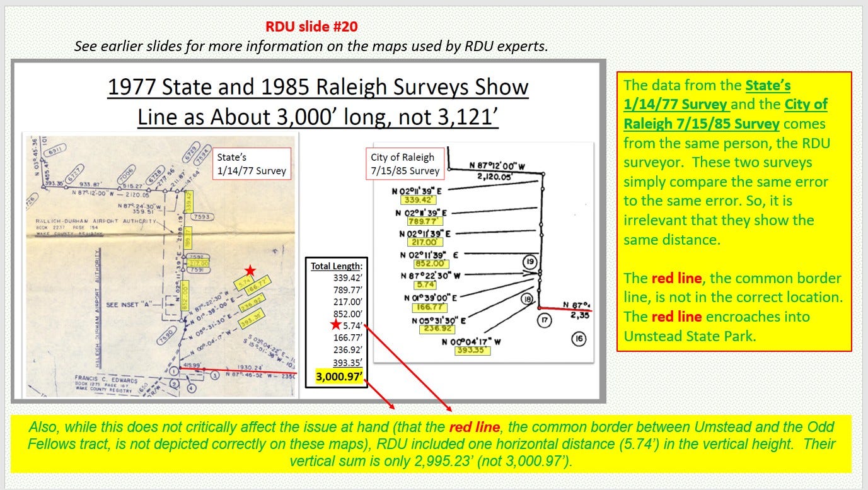This screenshot has height=490, width=868.
Task: Click highlighted 393.35' on the City of Raleigh map
Action: click(x=472, y=350)
